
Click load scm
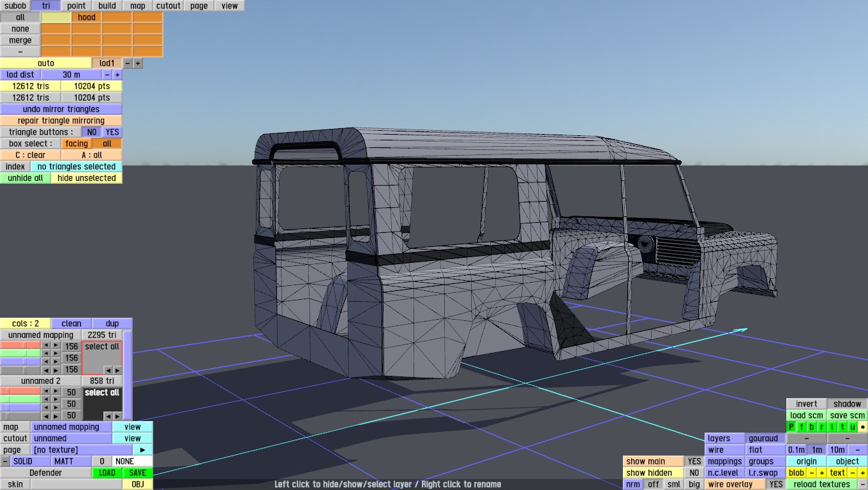807,415
